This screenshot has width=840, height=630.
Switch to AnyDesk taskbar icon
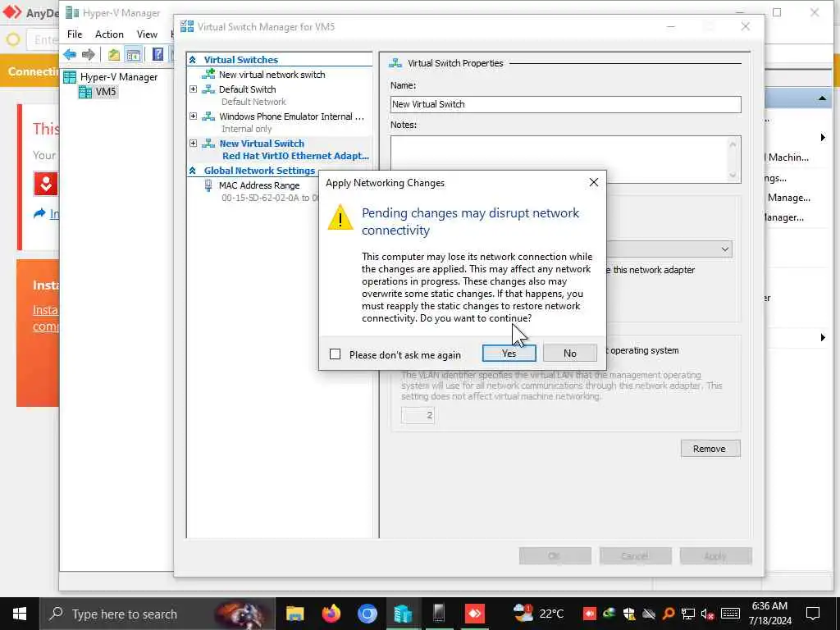pos(475,614)
